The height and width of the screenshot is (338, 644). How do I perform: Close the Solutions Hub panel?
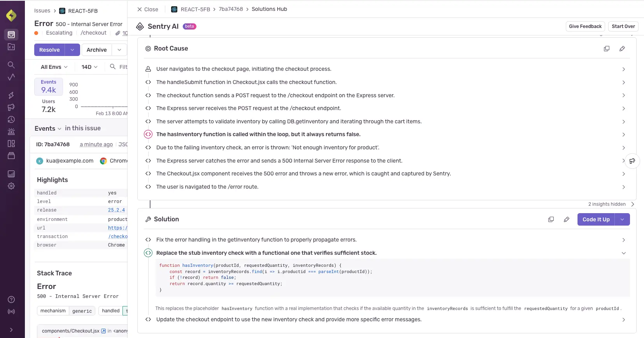pyautogui.click(x=147, y=9)
